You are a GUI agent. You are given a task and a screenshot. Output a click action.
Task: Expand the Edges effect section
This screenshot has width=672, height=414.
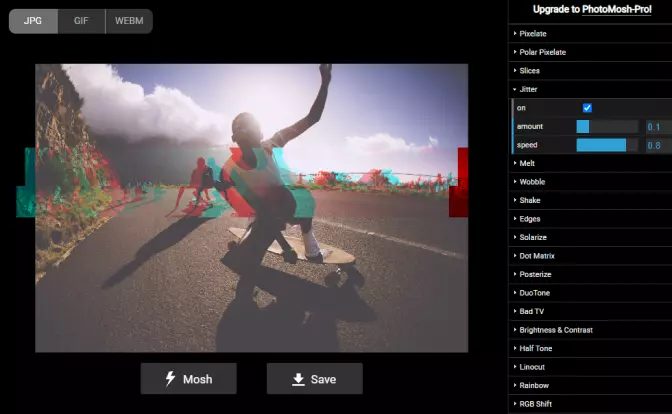click(590, 219)
